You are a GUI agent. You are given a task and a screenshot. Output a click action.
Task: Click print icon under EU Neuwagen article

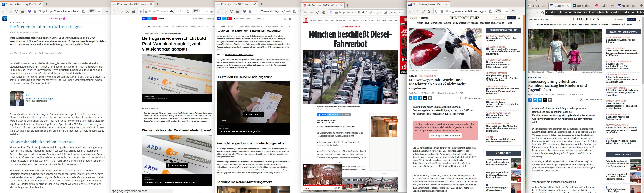(x=430, y=98)
